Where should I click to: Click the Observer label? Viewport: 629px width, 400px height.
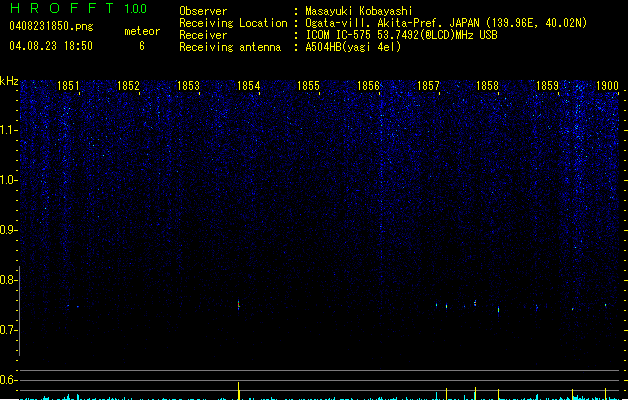click(x=203, y=11)
